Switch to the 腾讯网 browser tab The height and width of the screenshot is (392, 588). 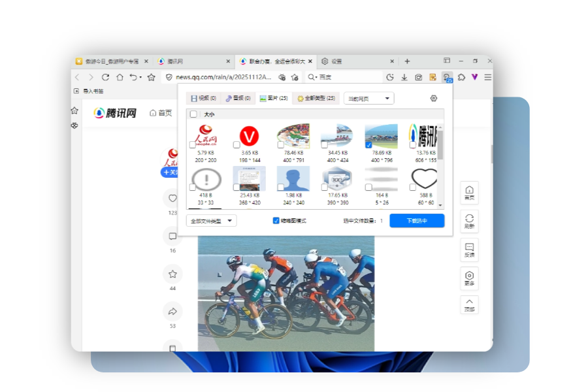[194, 61]
